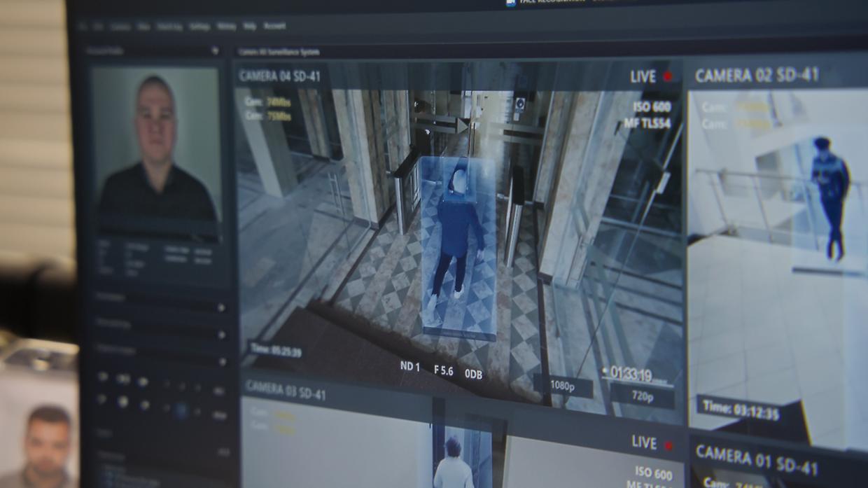Toggle the red LIVE indicator on Camera 03
The image size is (868, 488).
coord(668,445)
